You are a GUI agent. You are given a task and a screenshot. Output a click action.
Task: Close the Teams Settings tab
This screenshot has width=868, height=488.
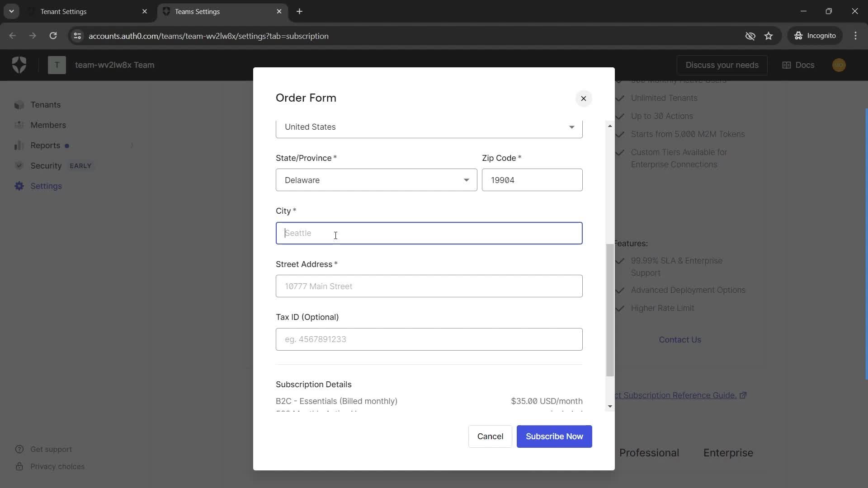[279, 11]
